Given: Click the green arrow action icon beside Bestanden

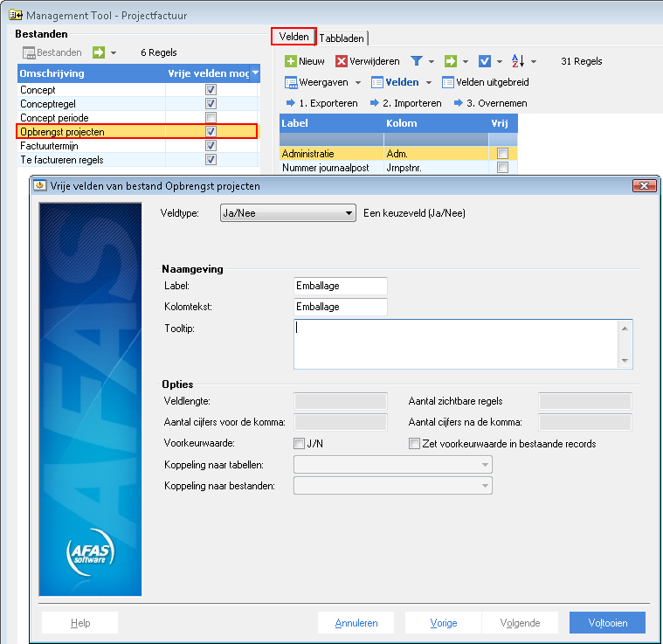Looking at the screenshot, I should (x=99, y=52).
